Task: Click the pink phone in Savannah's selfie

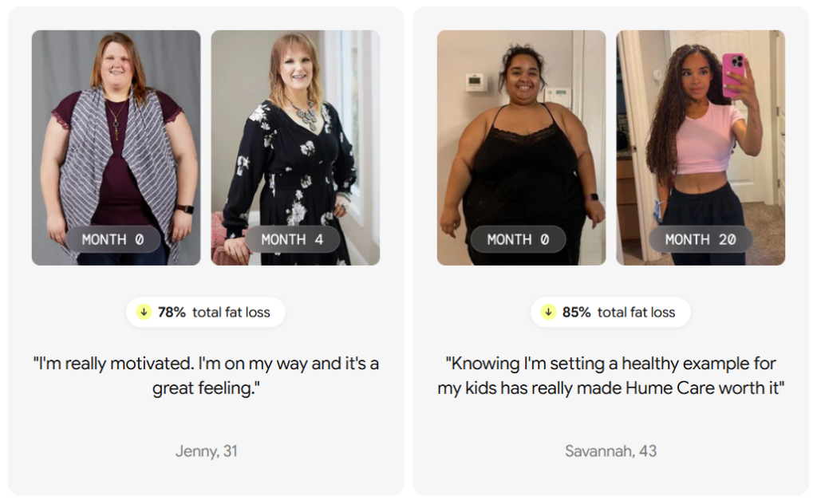Action: coord(733,74)
